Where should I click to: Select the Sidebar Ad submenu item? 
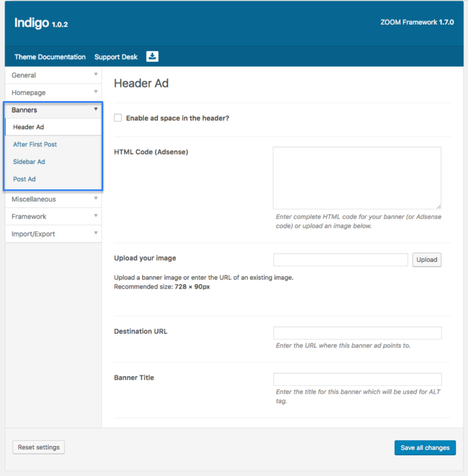(29, 162)
